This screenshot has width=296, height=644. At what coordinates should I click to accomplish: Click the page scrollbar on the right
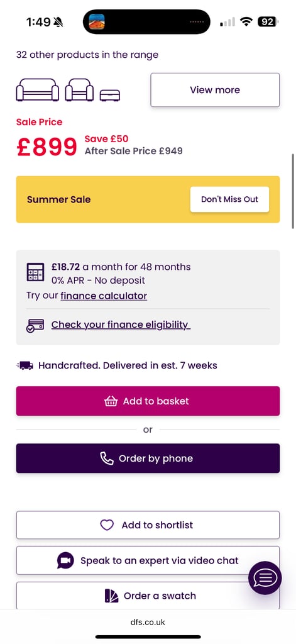click(x=293, y=191)
